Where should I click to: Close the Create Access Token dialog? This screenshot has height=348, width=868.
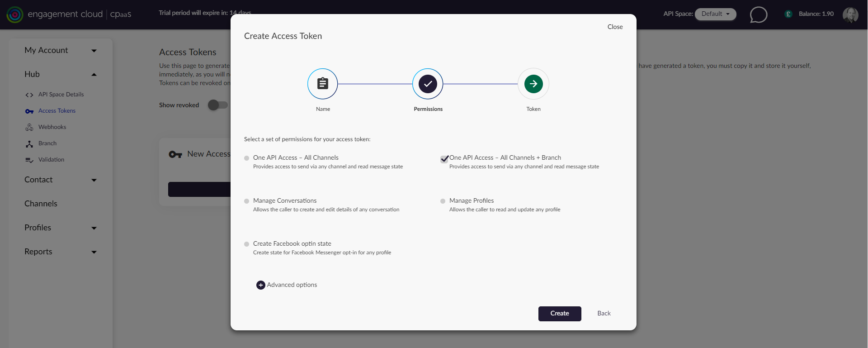[x=615, y=27]
